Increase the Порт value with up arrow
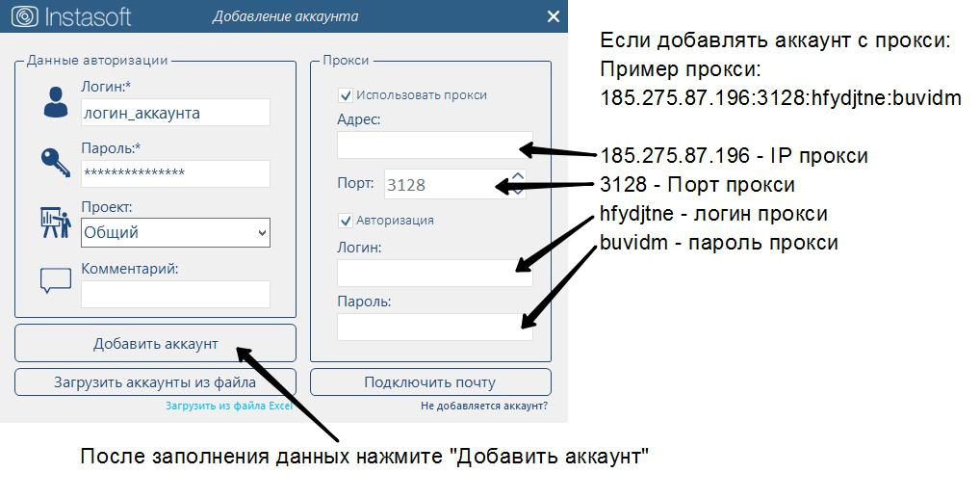The image size is (980, 499). pos(518,177)
